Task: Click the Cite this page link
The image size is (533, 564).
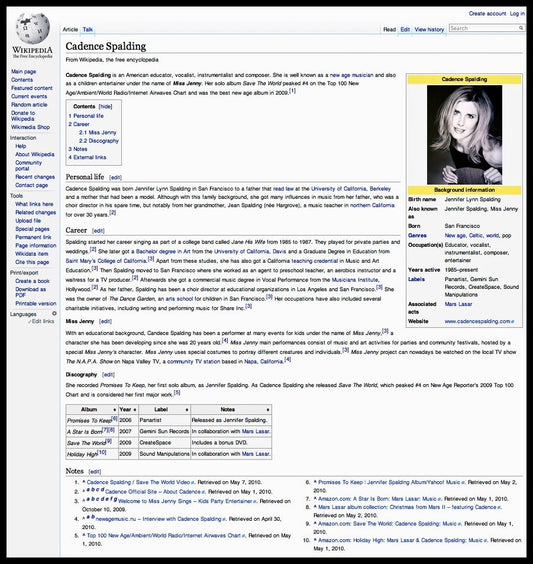Action: tap(32, 262)
